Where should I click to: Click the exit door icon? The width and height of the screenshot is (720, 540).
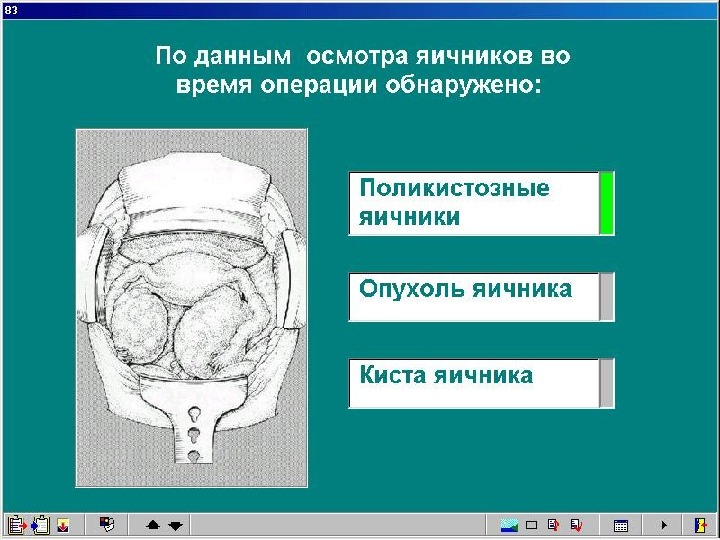[700, 525]
